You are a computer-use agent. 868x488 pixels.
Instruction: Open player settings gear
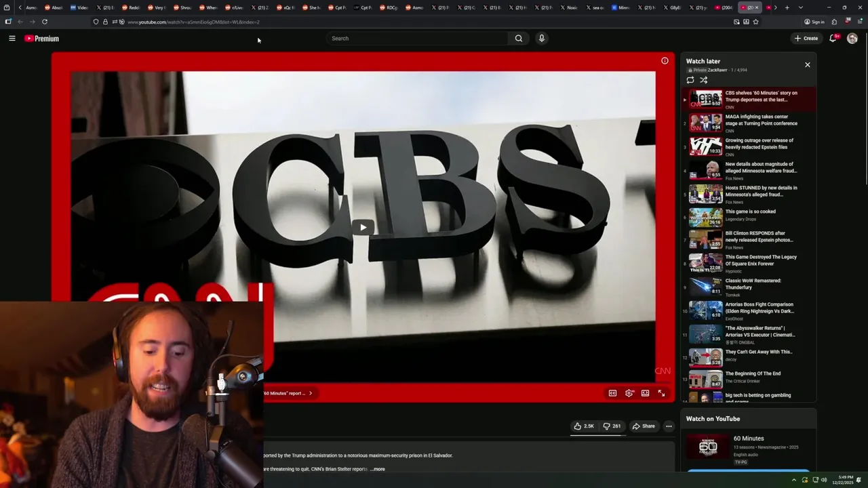(x=629, y=393)
